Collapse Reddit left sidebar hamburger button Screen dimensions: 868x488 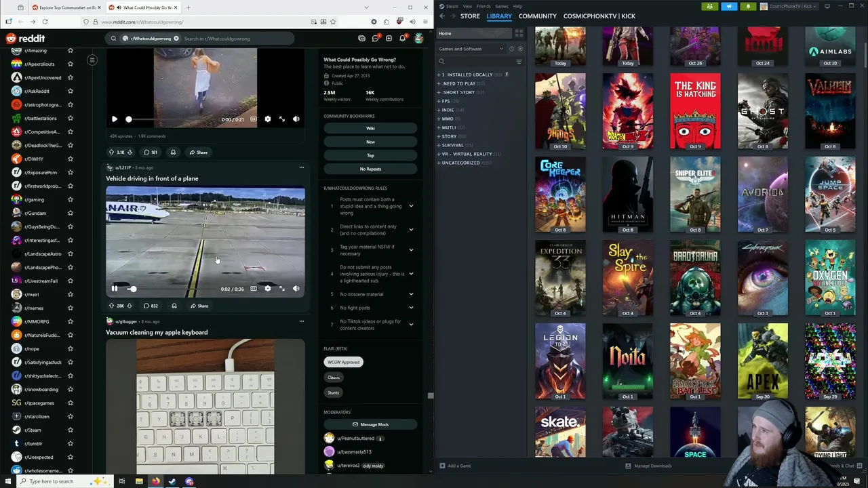coord(92,60)
